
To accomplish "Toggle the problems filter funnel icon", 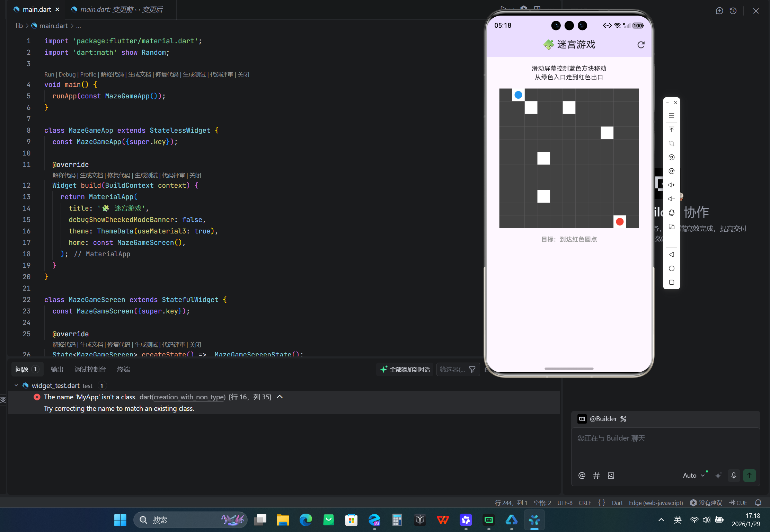I will click(472, 370).
